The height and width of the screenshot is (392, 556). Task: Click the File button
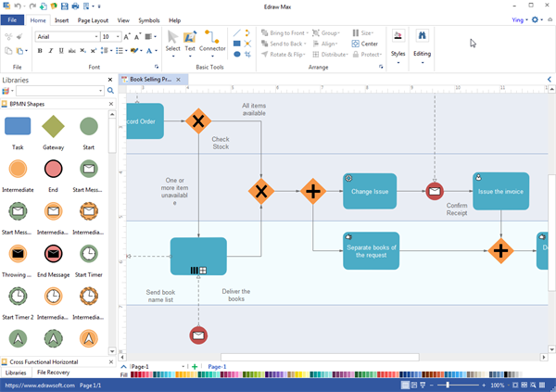click(13, 19)
